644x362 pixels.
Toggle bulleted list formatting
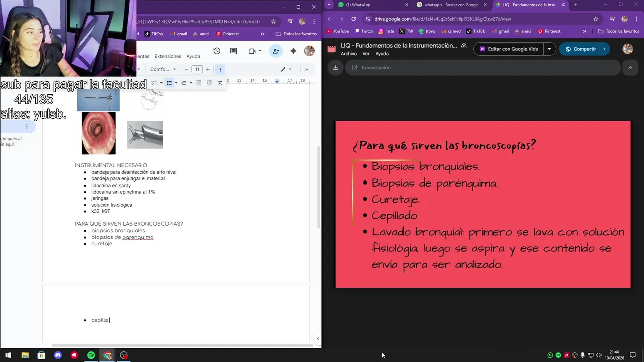tap(169, 83)
